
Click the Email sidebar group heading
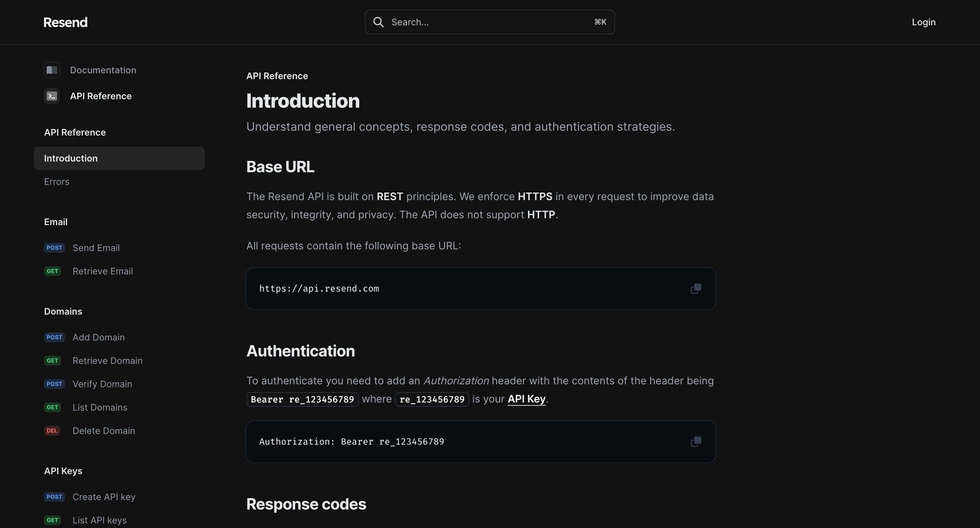tap(56, 222)
